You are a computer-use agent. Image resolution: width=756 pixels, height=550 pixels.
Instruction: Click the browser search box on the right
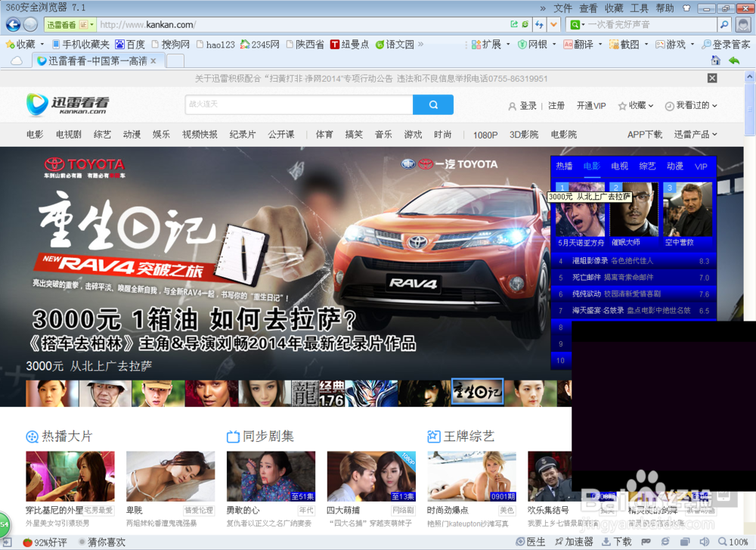click(x=651, y=25)
